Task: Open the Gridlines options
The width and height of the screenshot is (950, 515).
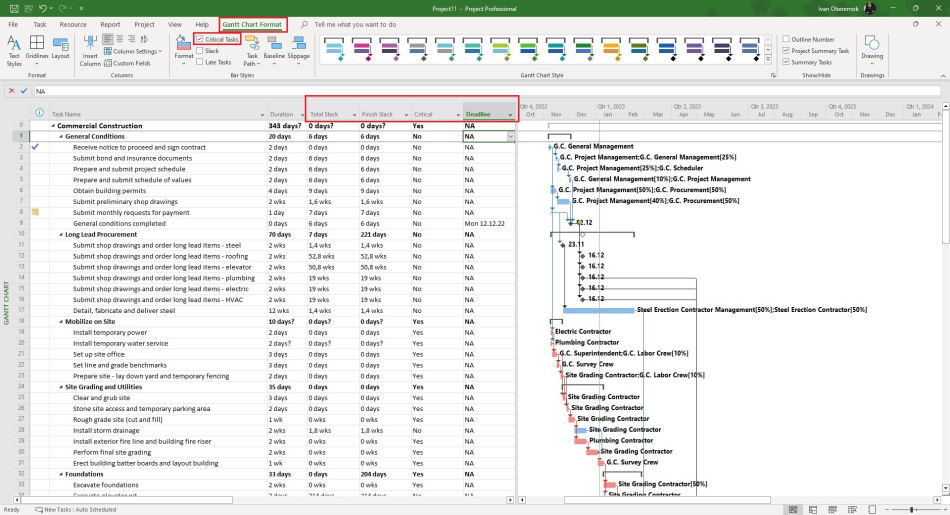Action: pos(37,51)
